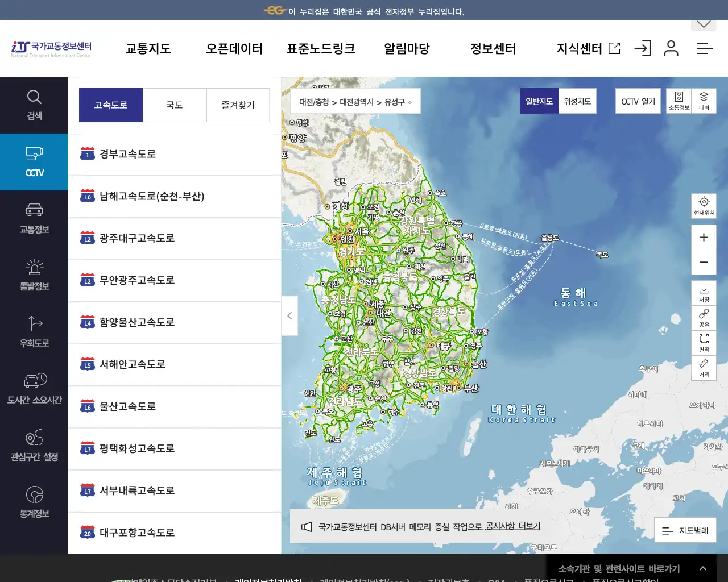
Task: Open the 즐겨찾기 favorites tab
Action: pyautogui.click(x=238, y=105)
